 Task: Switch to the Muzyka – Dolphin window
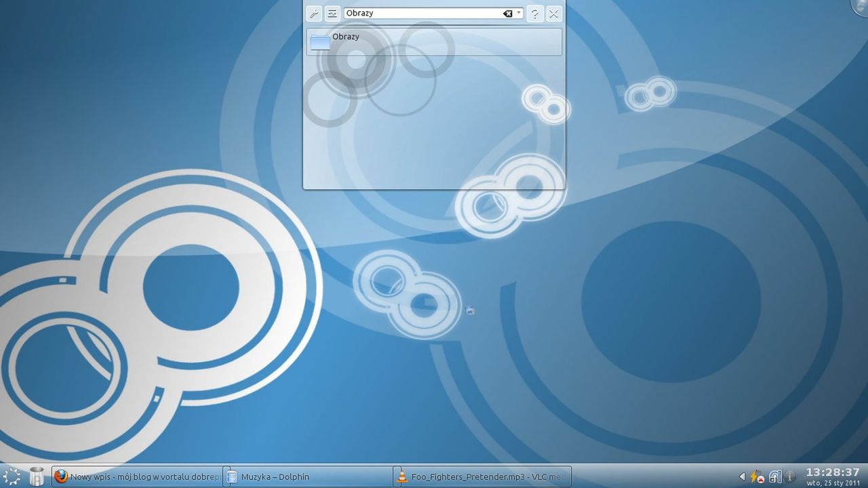(307, 476)
